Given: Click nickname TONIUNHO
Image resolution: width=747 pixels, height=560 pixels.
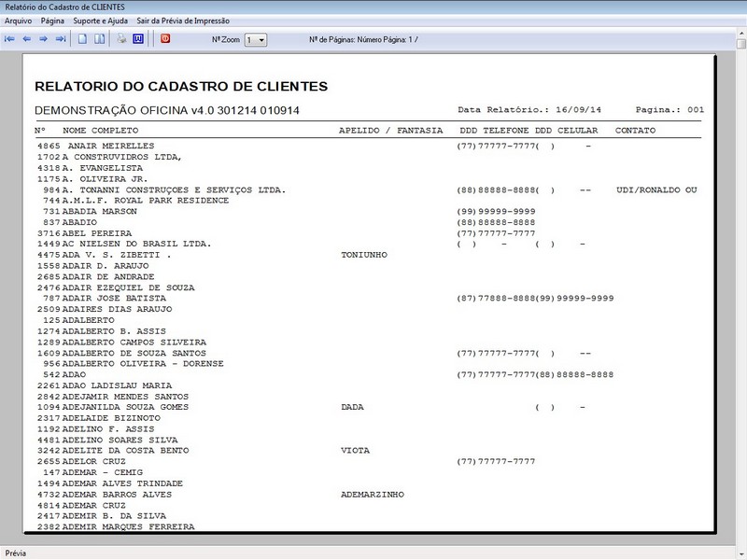Looking at the screenshot, I should (x=364, y=255).
